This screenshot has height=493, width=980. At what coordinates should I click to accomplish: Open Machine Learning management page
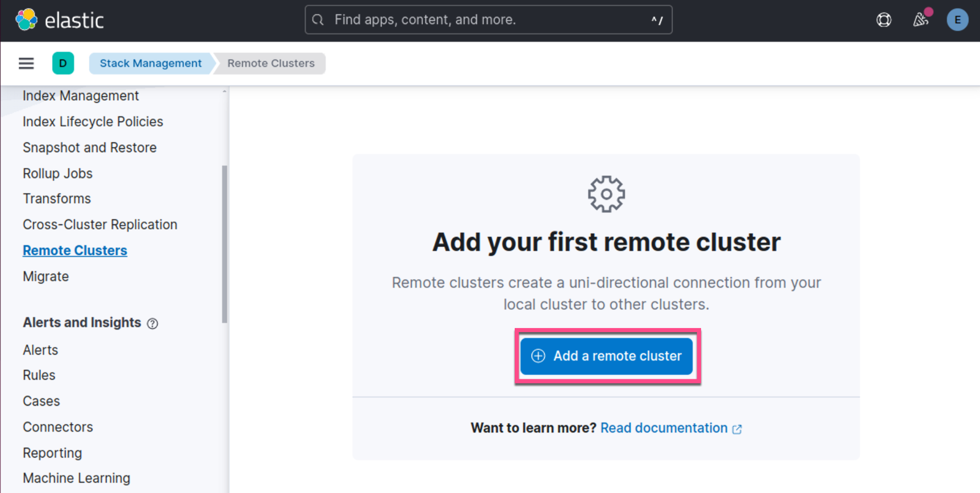pos(76,478)
